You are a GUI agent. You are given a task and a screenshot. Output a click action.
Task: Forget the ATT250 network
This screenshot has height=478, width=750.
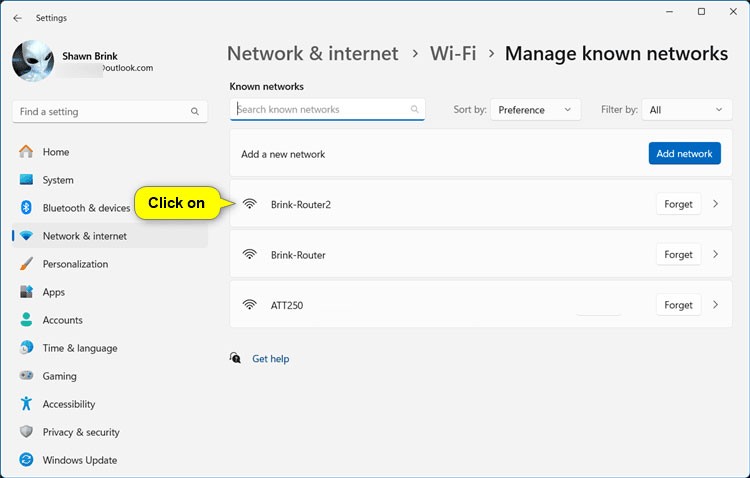[x=678, y=304]
